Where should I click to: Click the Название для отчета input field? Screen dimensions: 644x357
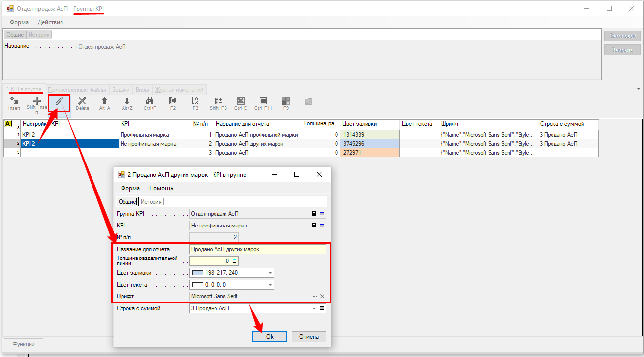click(257, 249)
